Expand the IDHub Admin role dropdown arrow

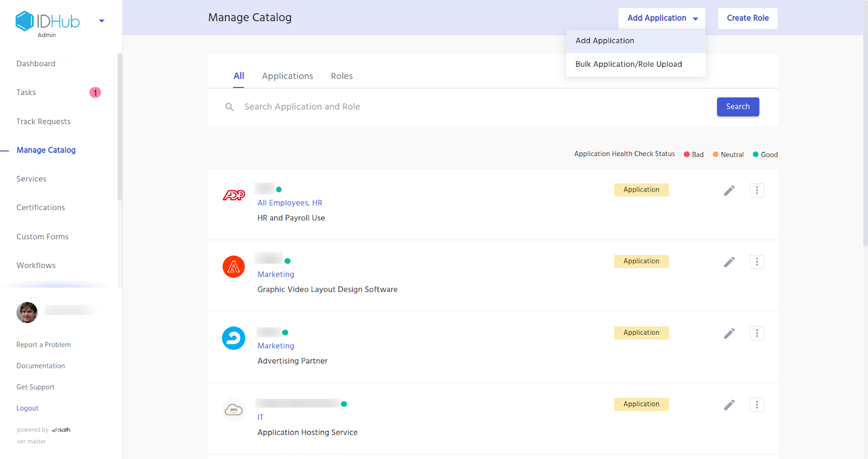point(101,21)
